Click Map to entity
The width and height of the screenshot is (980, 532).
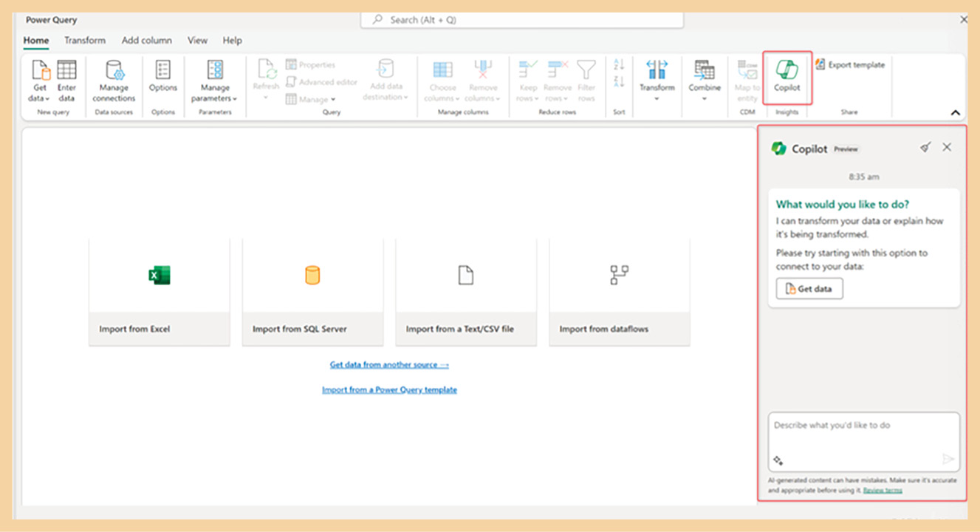747,81
